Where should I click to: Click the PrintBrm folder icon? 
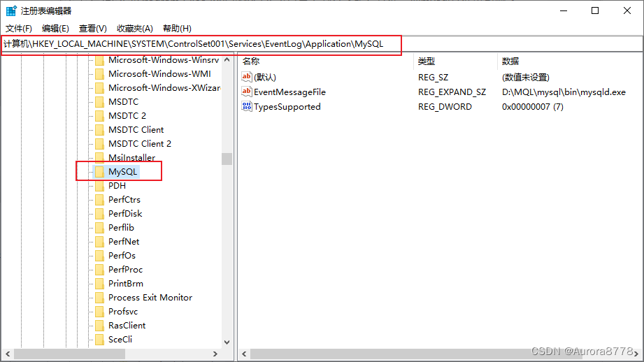point(99,284)
